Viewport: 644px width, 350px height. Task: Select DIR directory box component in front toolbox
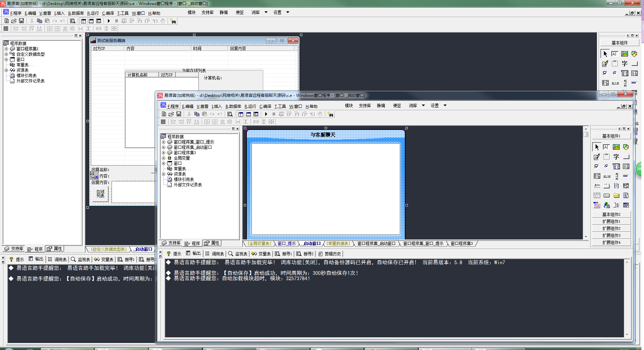tap(616, 195)
